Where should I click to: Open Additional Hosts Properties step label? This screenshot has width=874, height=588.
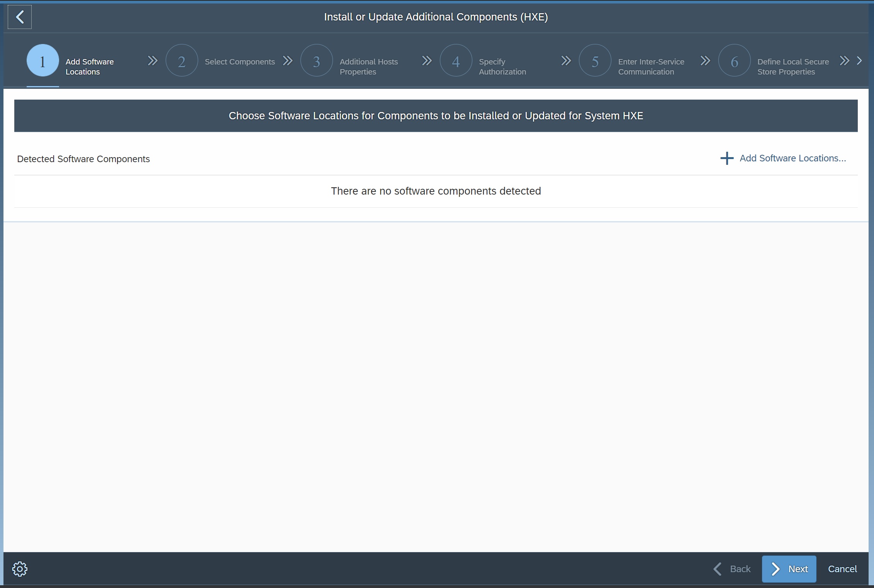(x=368, y=67)
